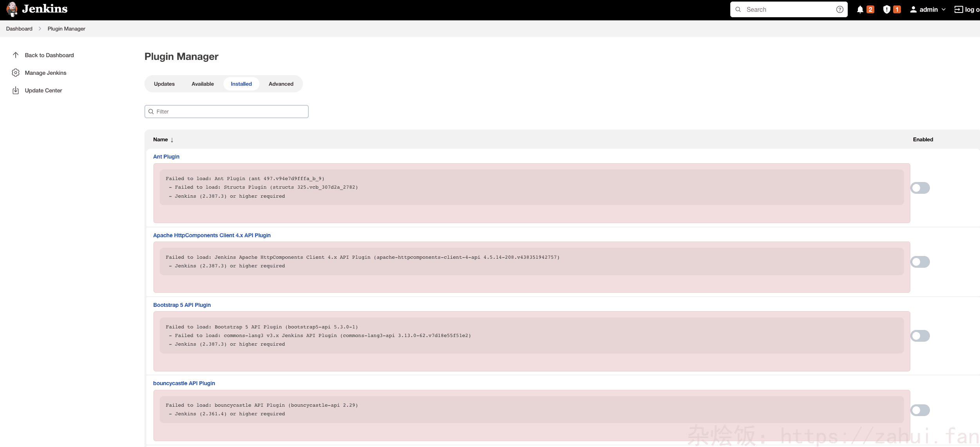Toggle the bouncycastle API Plugin switch
Viewport: 980px width, 447px height.
[x=920, y=410]
